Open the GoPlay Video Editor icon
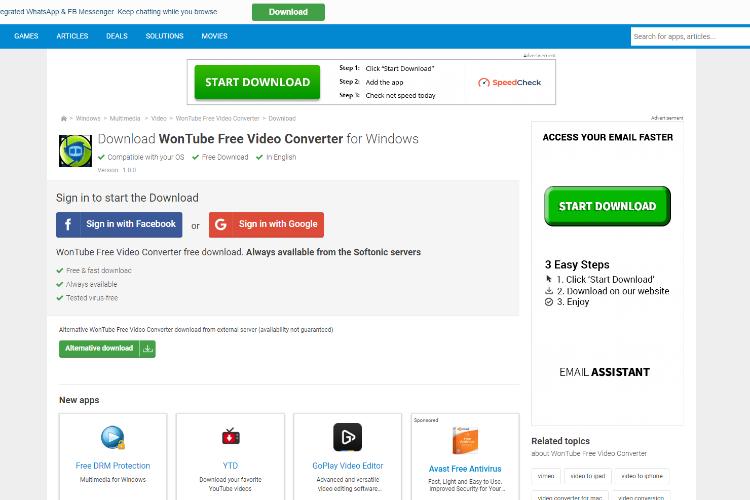This screenshot has height=500, width=750. point(348,437)
